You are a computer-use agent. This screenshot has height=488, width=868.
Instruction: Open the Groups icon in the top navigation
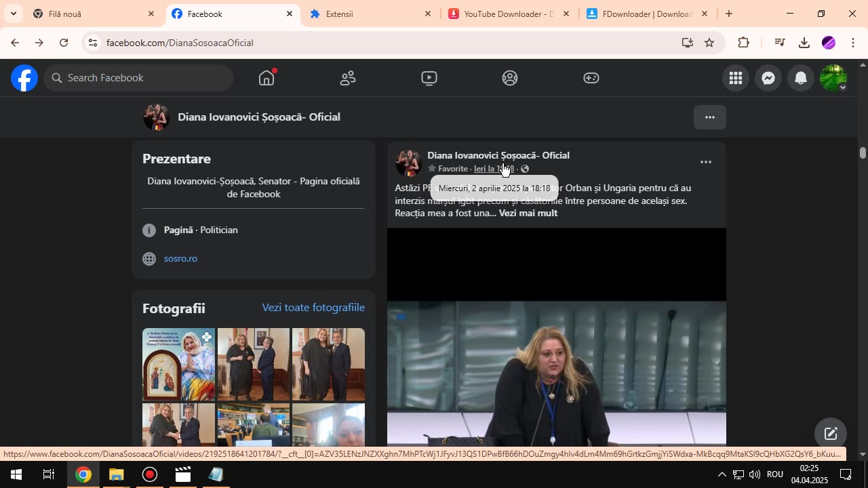pyautogui.click(x=510, y=78)
